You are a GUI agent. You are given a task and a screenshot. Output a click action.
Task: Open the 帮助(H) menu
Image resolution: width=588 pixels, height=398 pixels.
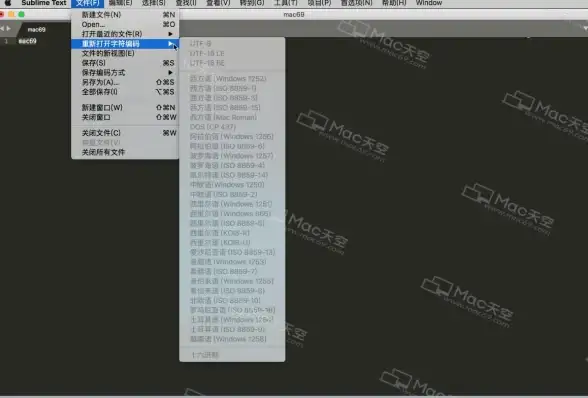[x=394, y=3]
